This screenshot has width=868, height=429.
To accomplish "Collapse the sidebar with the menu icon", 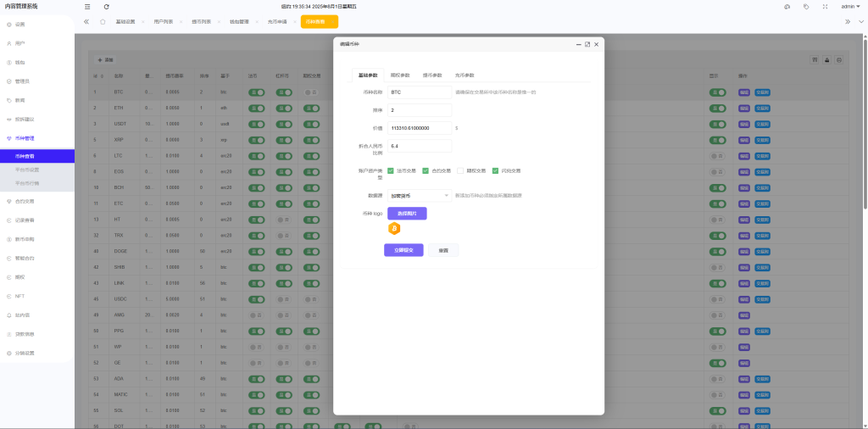I will tap(87, 6).
